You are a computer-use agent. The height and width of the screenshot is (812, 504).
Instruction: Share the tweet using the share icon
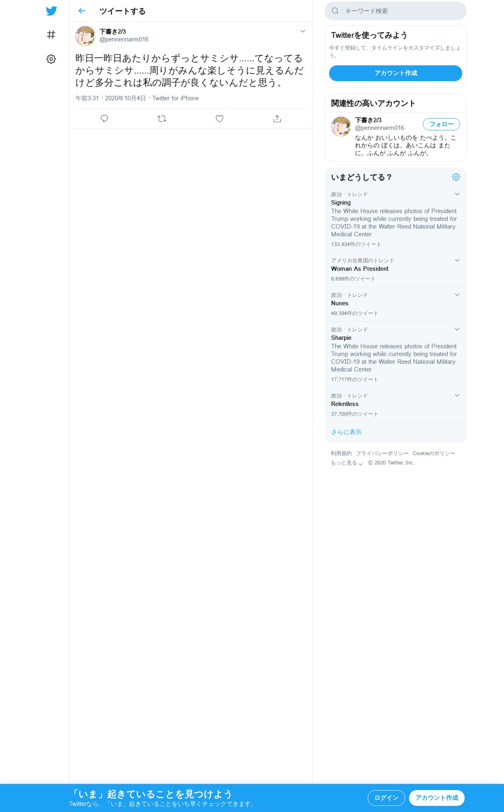point(277,119)
